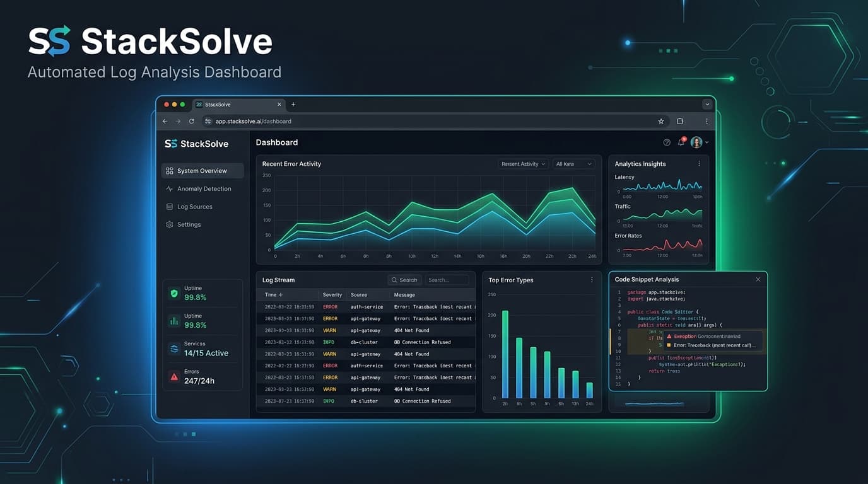Click the tallest bar in Top Error Types
The height and width of the screenshot is (484, 868).
[x=505, y=354]
